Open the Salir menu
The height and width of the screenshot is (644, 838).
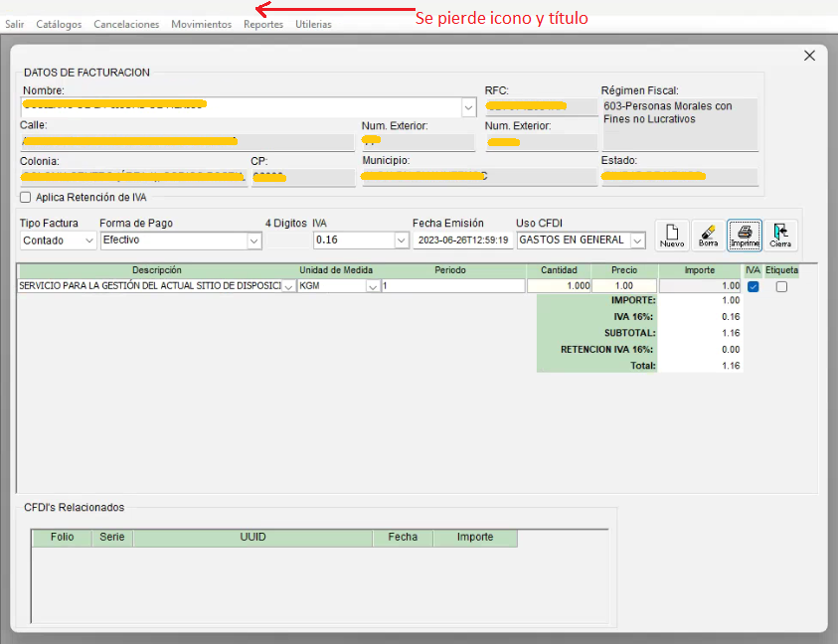coord(15,24)
